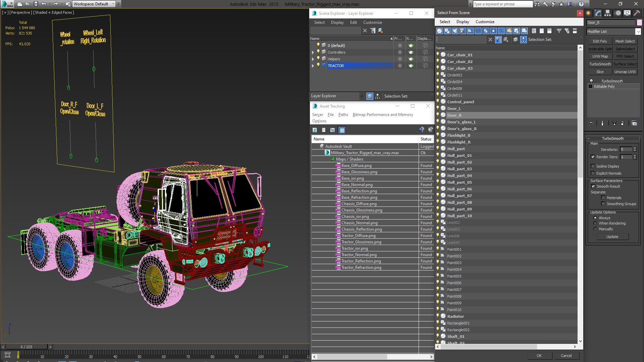
Task: Open the Display command panel tab
Action: pyautogui.click(x=627, y=13)
